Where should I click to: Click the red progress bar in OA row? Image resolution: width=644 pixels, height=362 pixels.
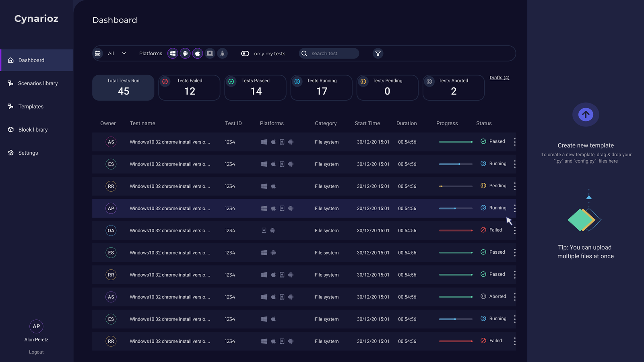tap(456, 230)
